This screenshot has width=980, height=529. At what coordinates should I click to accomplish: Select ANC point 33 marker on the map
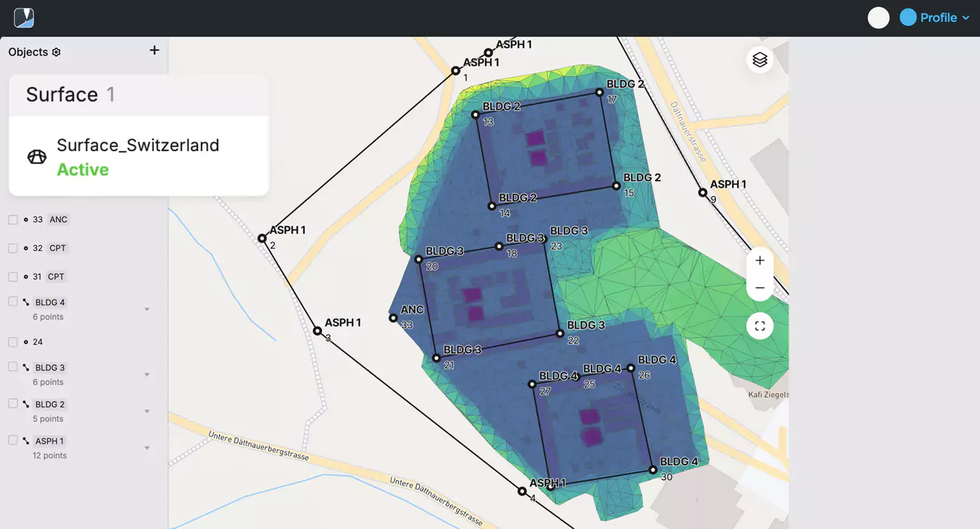pyautogui.click(x=393, y=318)
